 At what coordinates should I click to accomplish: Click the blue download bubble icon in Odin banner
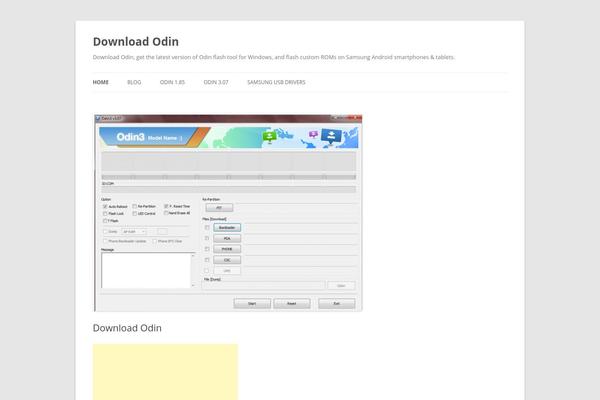pyautogui.click(x=331, y=136)
